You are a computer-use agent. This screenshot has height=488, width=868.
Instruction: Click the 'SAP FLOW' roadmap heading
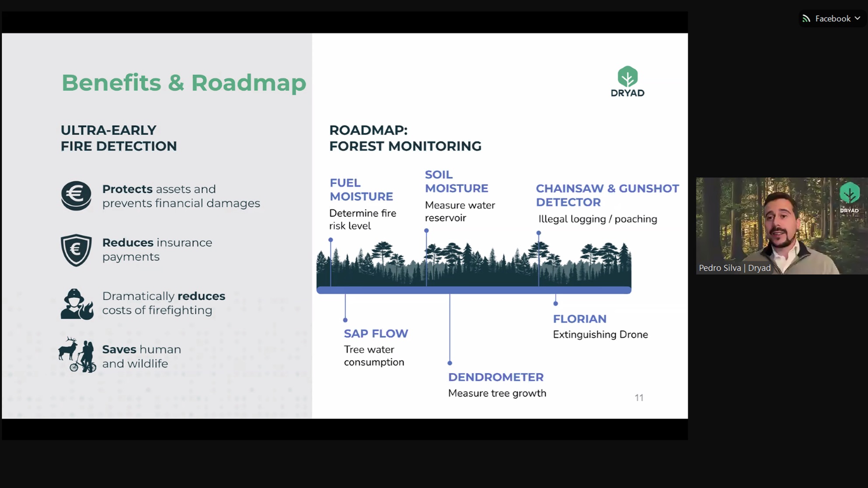coord(376,333)
